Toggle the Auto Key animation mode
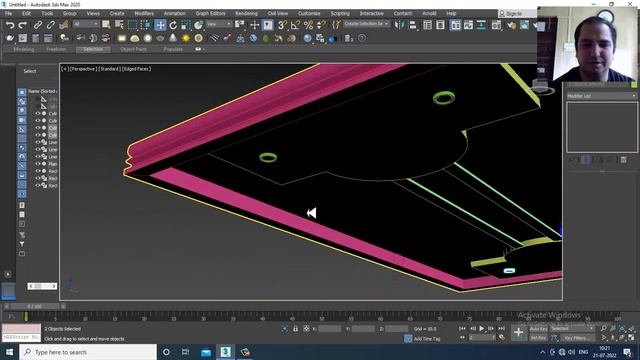The width and height of the screenshot is (640, 360). coord(538,329)
